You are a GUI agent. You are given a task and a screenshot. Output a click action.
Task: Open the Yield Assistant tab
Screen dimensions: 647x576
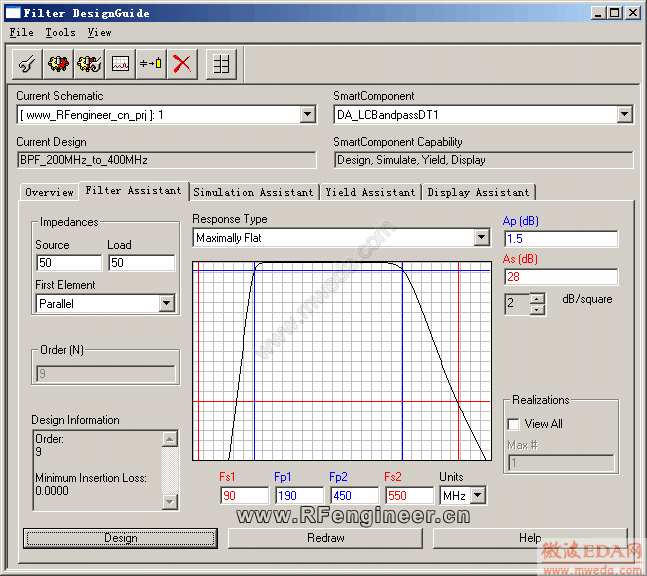pyautogui.click(x=371, y=192)
